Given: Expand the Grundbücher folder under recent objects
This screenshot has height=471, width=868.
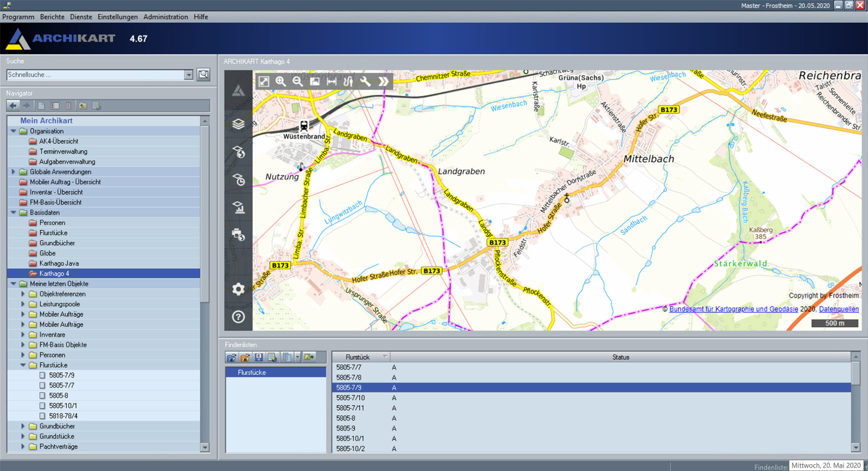Looking at the screenshot, I should 23,426.
